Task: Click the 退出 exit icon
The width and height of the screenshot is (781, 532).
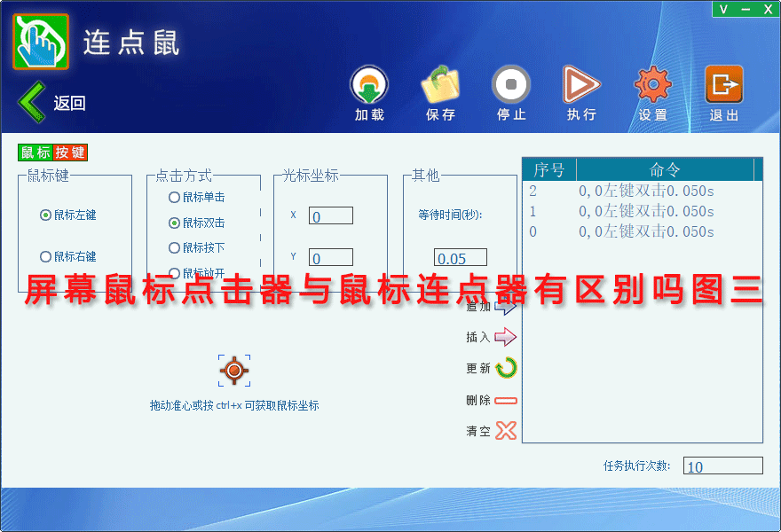Action: pyautogui.click(x=723, y=84)
